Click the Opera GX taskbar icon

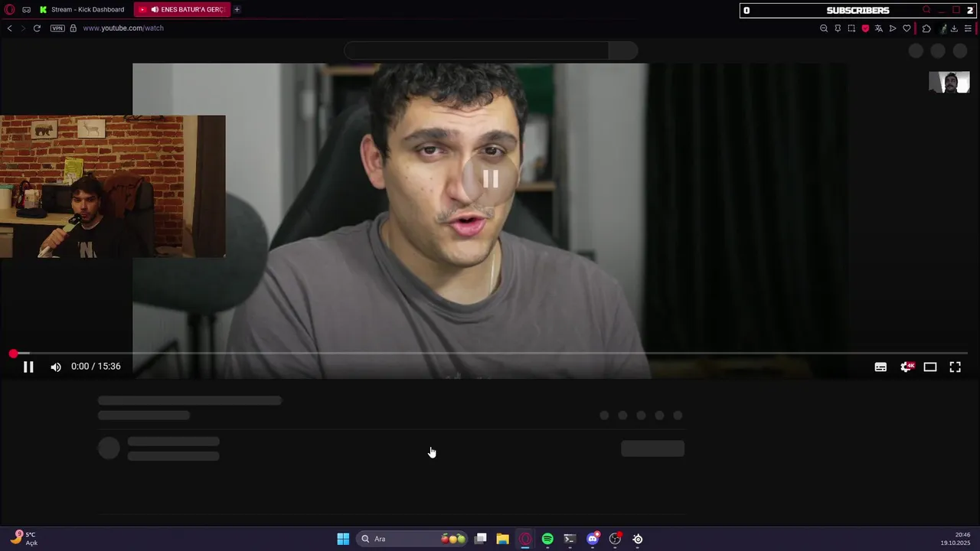pyautogui.click(x=525, y=539)
